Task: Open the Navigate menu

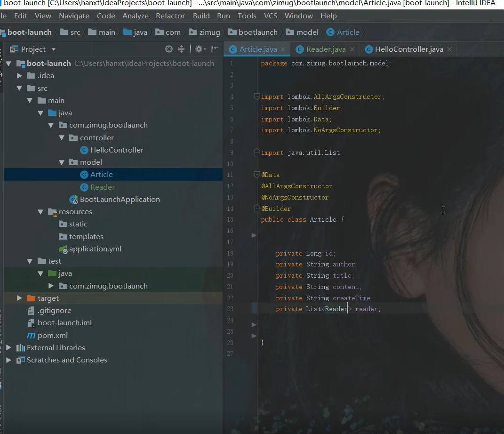Action: 74,16
